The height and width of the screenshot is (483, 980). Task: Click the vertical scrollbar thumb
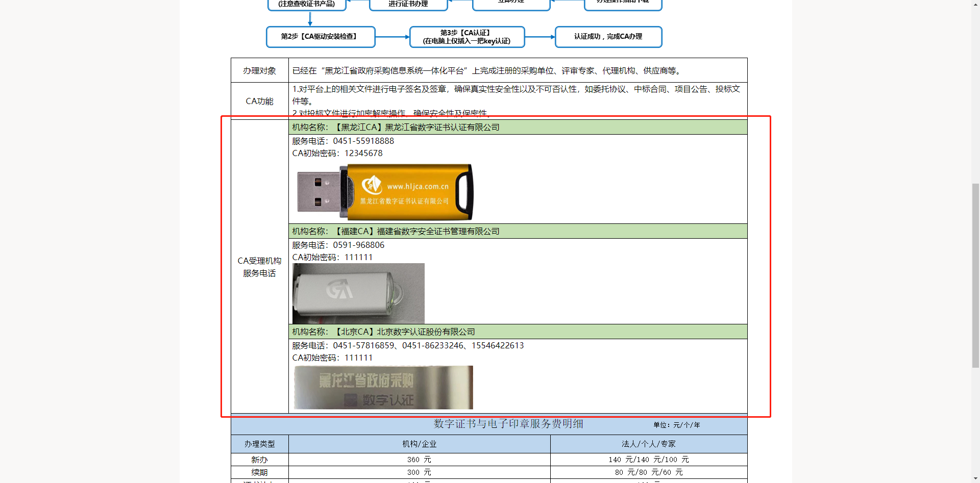(x=975, y=275)
